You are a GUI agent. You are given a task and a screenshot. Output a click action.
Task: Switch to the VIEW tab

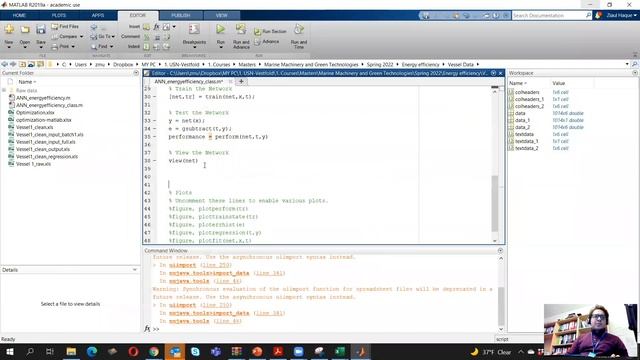(x=222, y=16)
